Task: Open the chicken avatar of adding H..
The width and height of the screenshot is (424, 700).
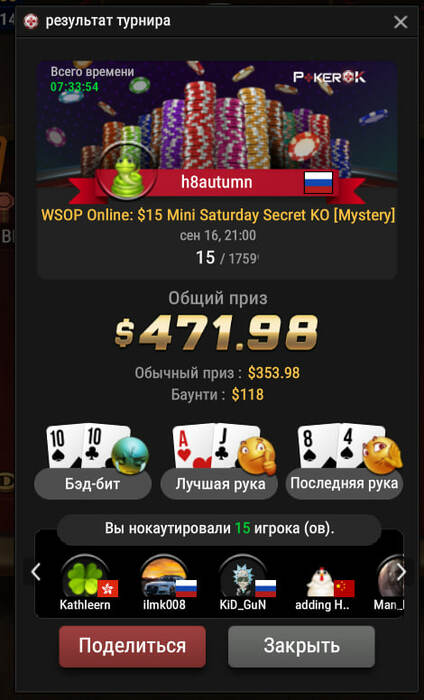Action: tap(321, 581)
